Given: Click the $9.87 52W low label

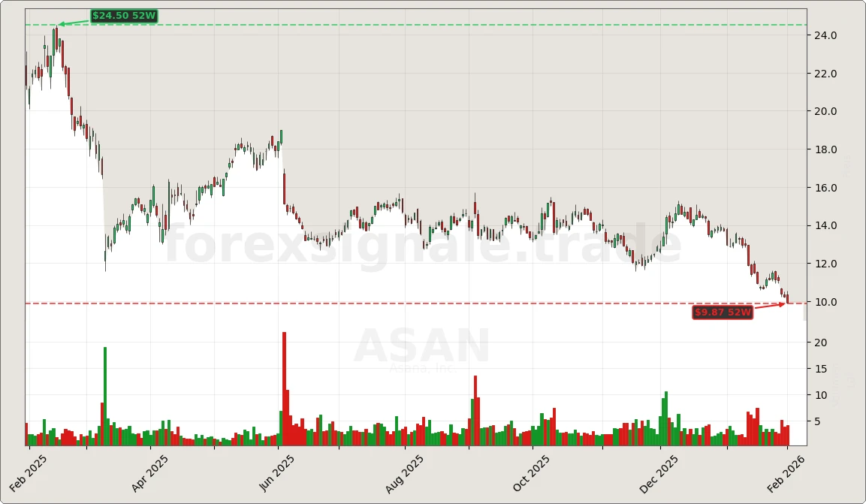Looking at the screenshot, I should tap(722, 313).
